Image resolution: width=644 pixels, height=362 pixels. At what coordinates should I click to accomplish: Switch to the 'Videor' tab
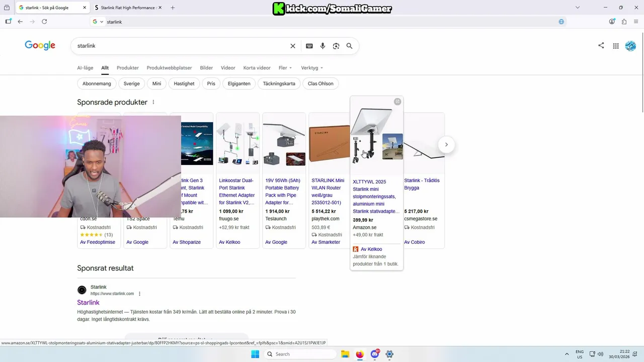pyautogui.click(x=228, y=68)
